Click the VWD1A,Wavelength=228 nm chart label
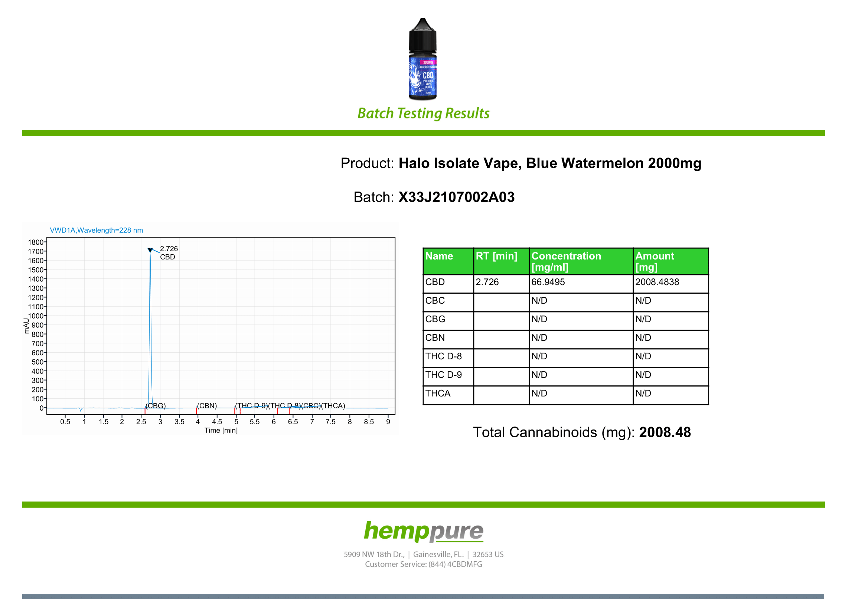The width and height of the screenshot is (868, 614). [x=97, y=230]
